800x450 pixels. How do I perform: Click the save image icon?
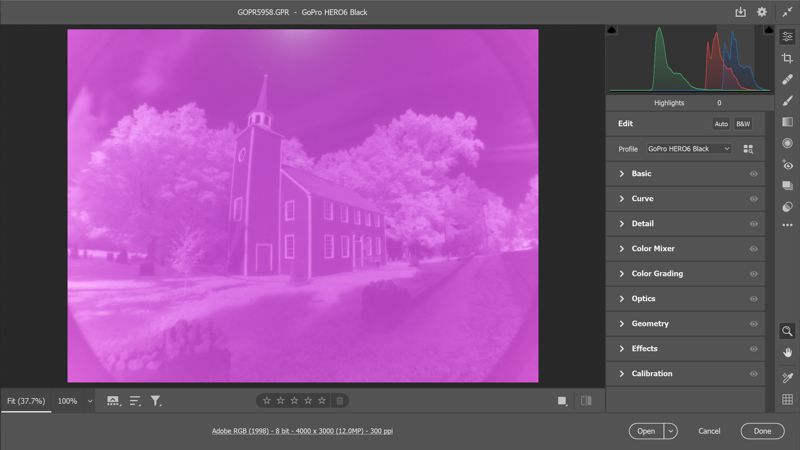click(x=740, y=12)
